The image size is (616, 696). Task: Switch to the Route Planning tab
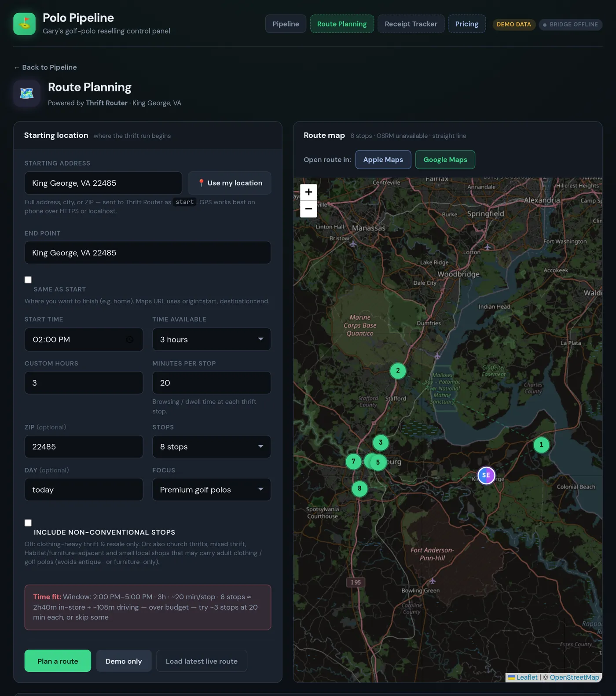point(342,24)
